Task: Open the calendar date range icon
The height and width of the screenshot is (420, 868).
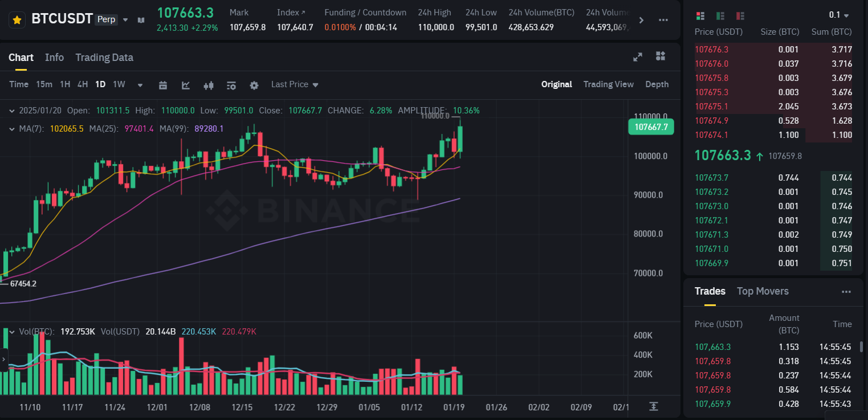Action: tap(163, 85)
